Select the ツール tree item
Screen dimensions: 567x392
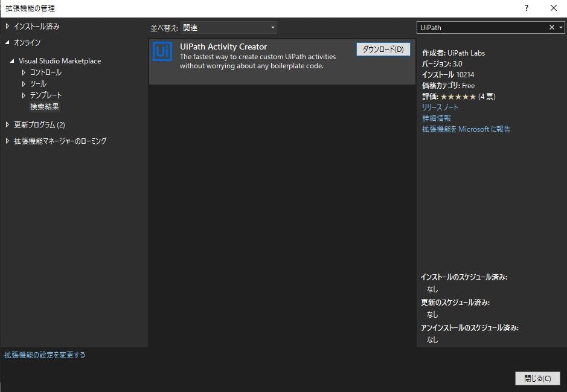point(38,84)
